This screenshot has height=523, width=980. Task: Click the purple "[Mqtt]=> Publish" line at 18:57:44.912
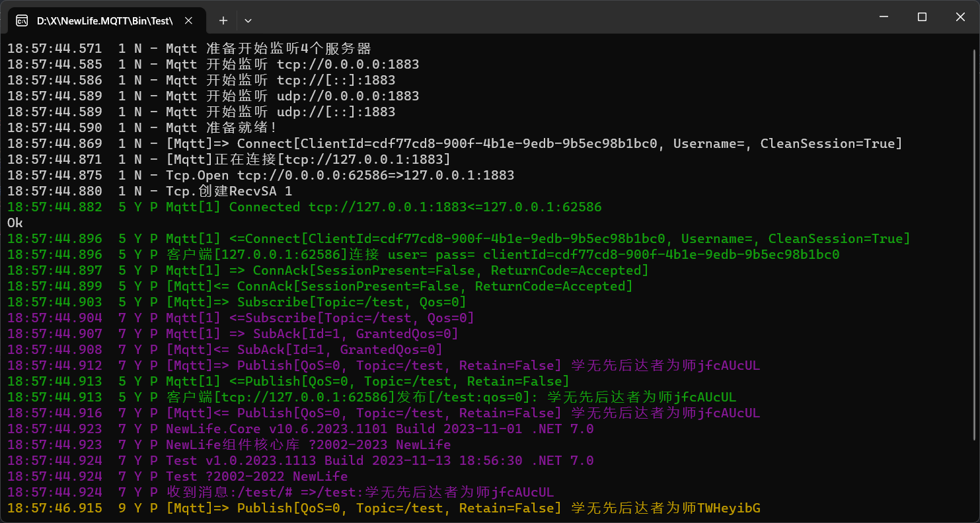(384, 365)
